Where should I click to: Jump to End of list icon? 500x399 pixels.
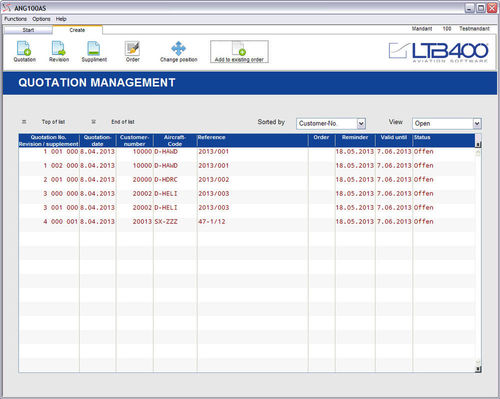[x=94, y=122]
